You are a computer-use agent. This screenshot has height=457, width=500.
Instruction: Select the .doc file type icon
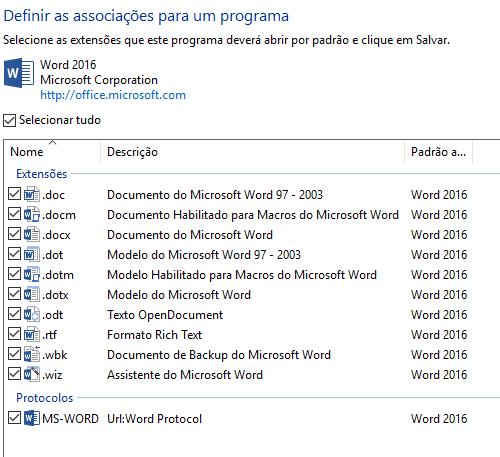pos(32,194)
